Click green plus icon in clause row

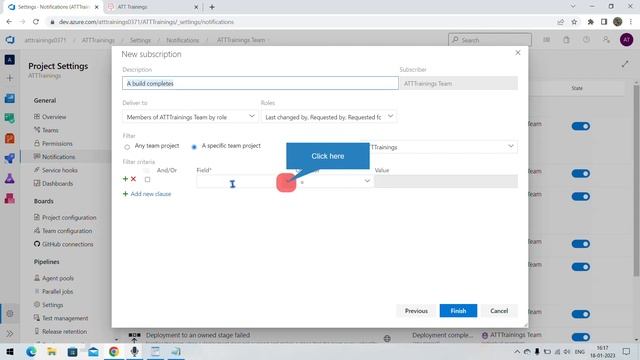(125, 179)
